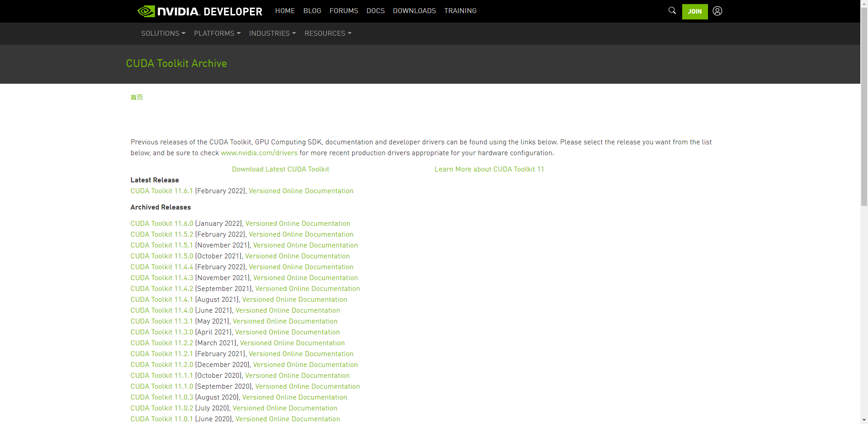Open the search magnifier icon

tap(672, 10)
